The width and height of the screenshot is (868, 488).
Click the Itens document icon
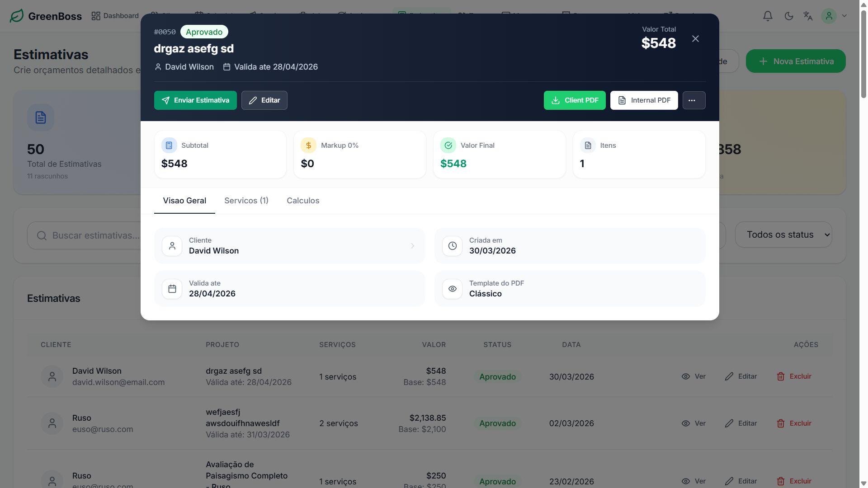click(x=588, y=145)
